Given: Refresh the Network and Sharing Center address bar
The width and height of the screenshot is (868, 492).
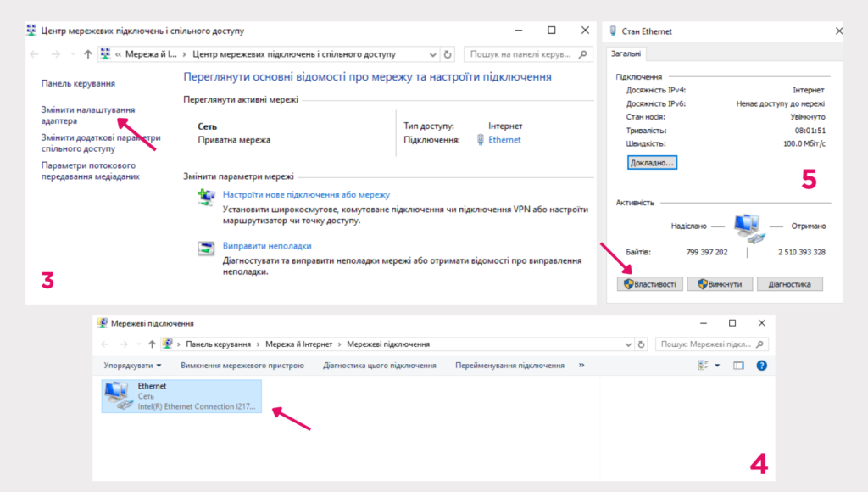Looking at the screenshot, I should (448, 54).
